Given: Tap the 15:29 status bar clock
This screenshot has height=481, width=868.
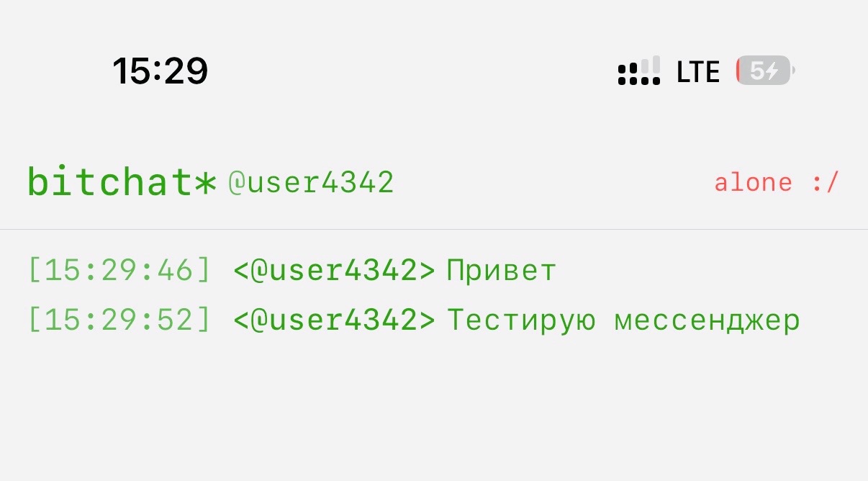Looking at the screenshot, I should click(160, 71).
